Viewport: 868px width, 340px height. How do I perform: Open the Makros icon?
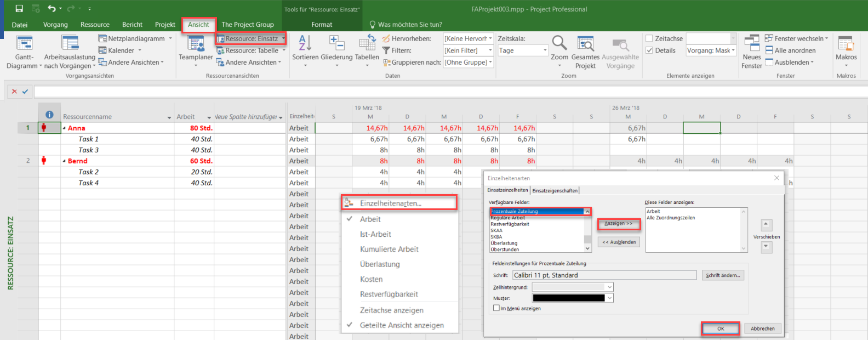pos(846,44)
